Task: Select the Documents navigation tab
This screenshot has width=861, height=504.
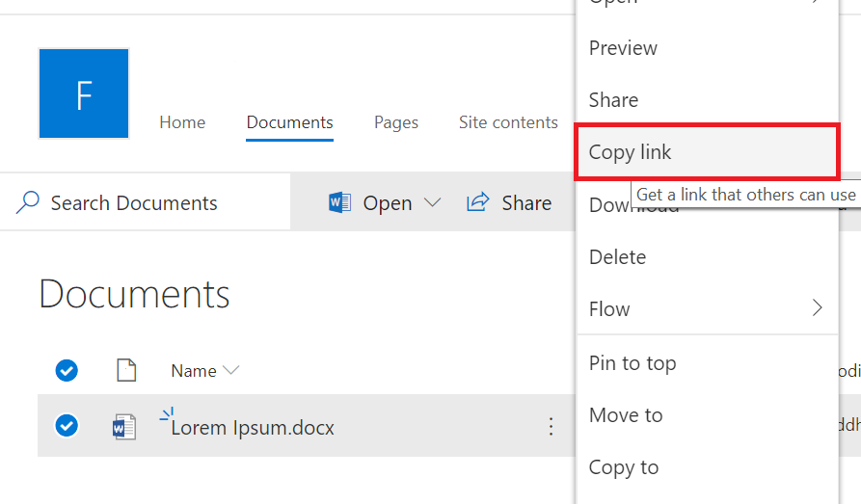Action: (x=290, y=122)
